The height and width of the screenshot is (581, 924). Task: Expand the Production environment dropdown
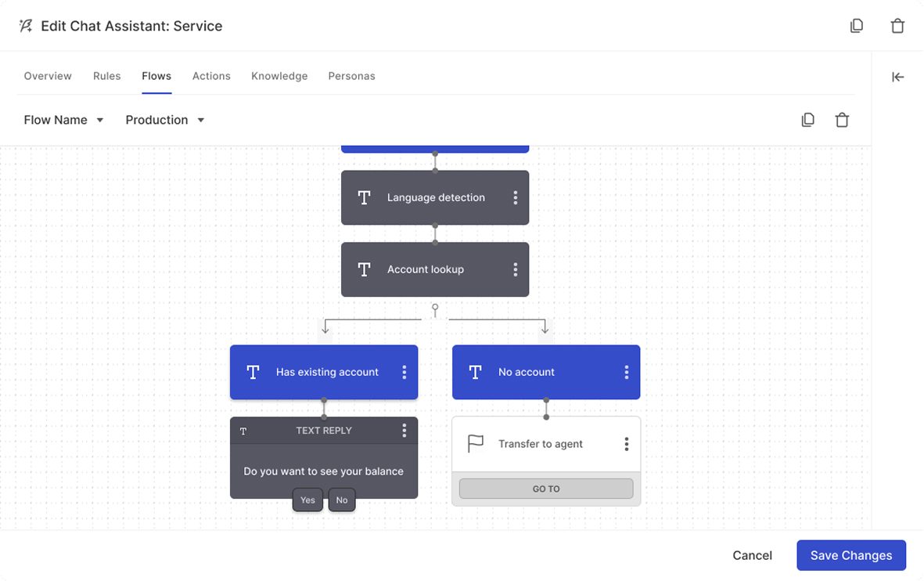point(165,120)
